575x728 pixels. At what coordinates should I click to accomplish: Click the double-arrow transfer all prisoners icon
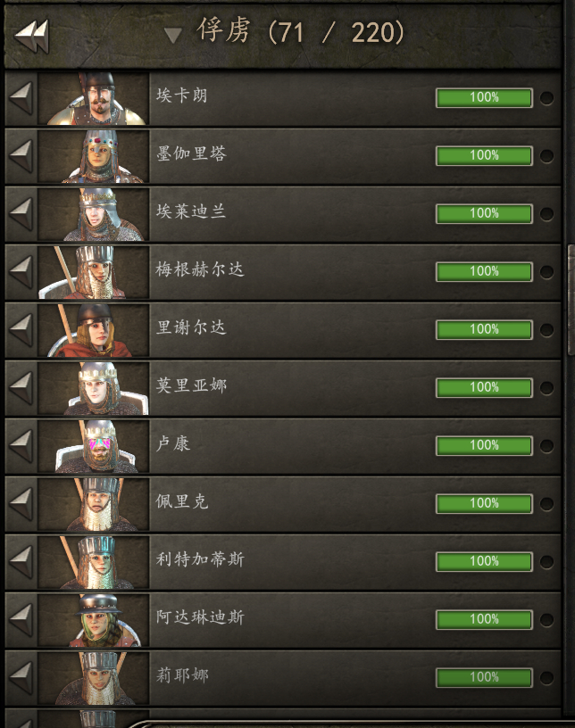pos(31,36)
